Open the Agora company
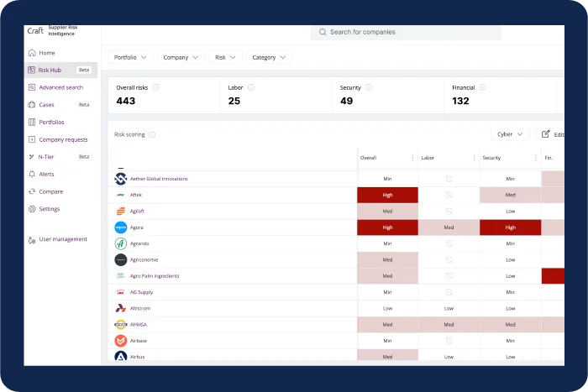 click(136, 227)
